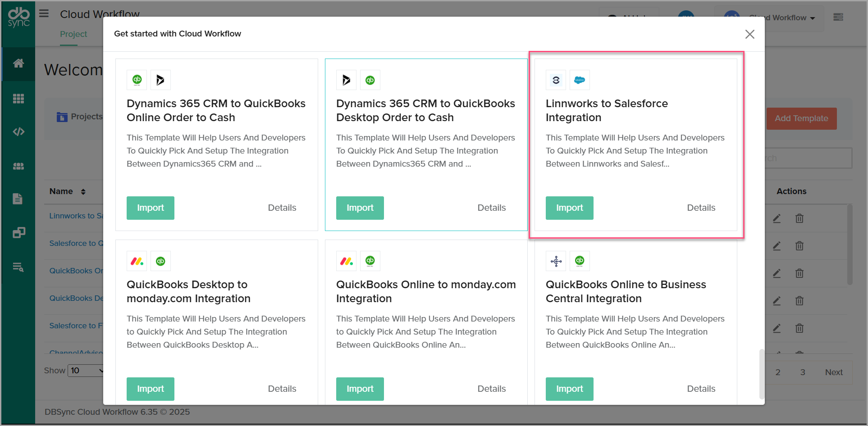
Task: Delete the first project using trash icon
Action: coord(799,219)
